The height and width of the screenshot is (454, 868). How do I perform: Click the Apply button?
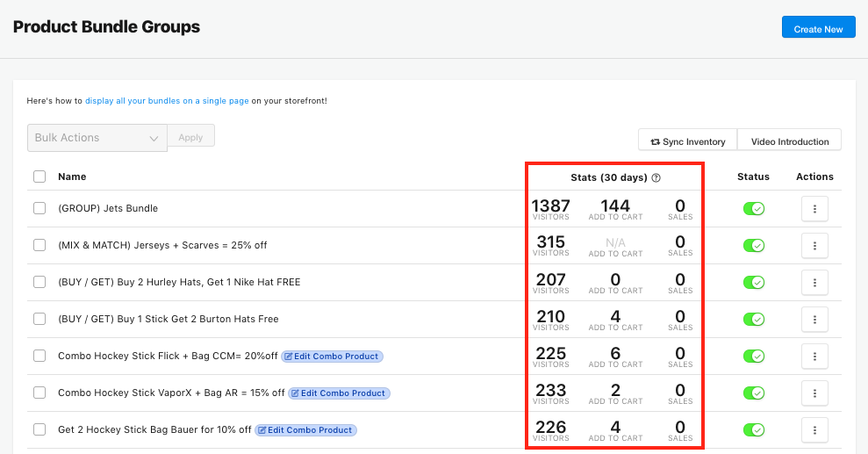pos(191,137)
